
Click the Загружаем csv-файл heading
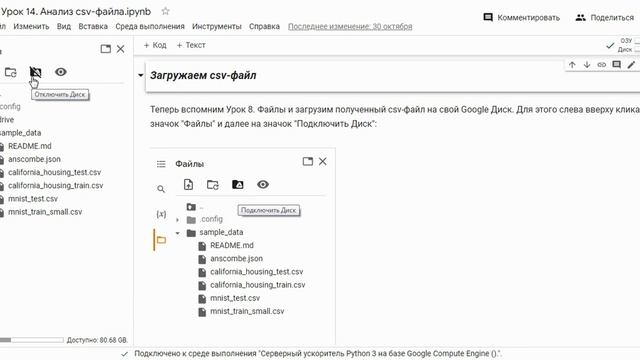(203, 76)
